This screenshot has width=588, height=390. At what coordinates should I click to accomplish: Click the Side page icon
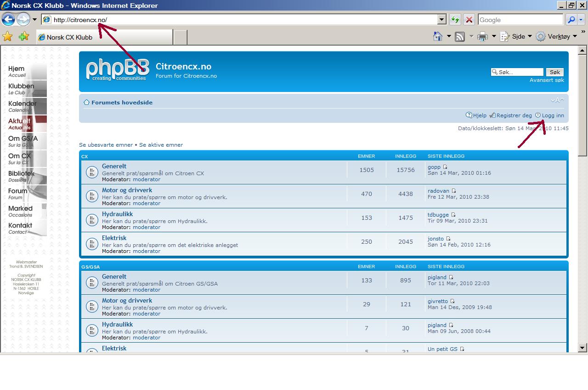(505, 37)
